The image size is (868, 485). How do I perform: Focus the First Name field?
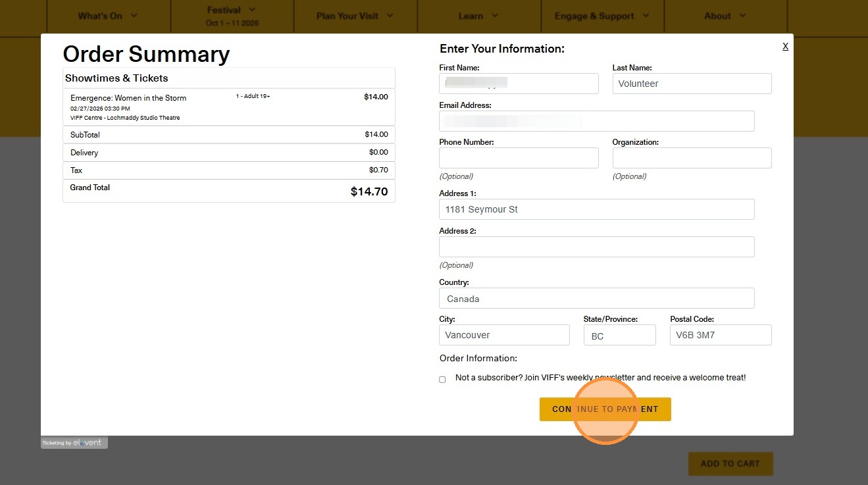pyautogui.click(x=519, y=84)
